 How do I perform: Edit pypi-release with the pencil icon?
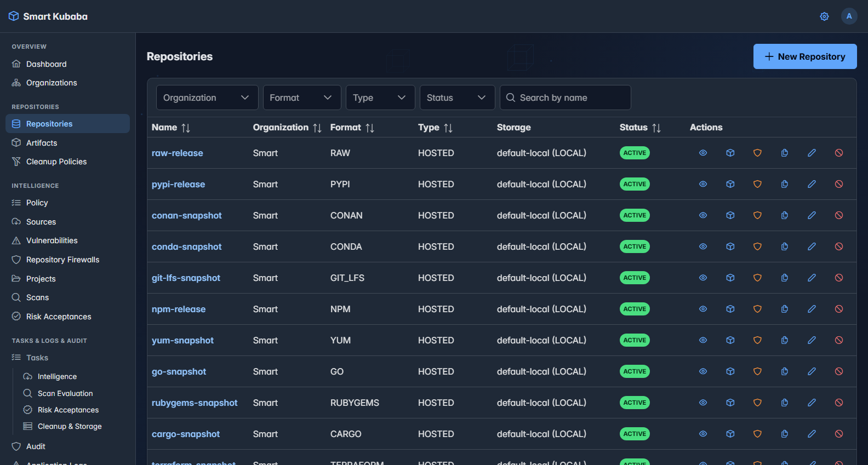812,184
